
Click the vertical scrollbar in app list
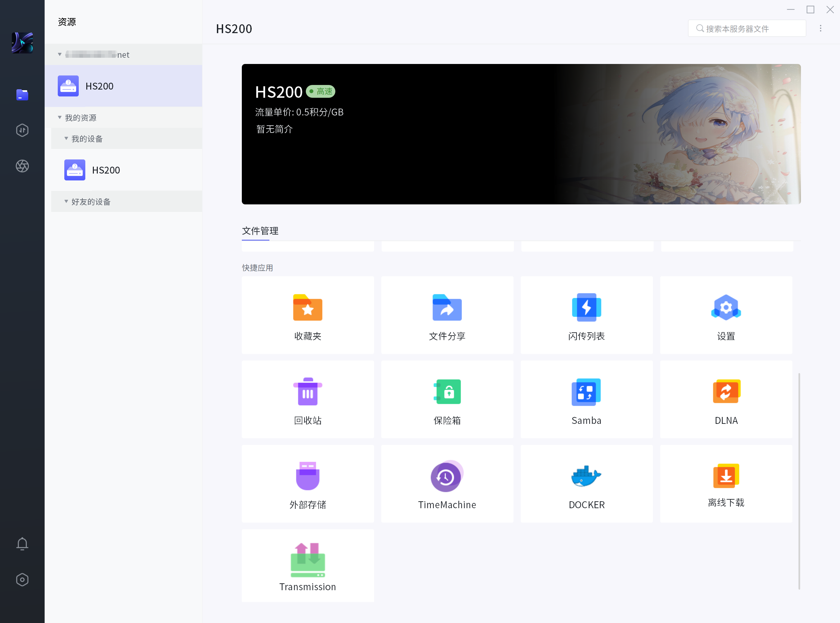[799, 481]
